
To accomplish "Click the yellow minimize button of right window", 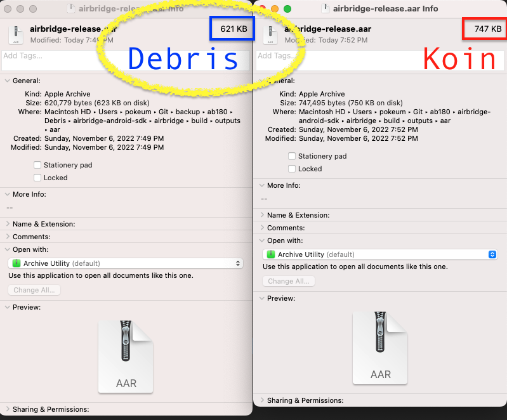I will [x=275, y=9].
